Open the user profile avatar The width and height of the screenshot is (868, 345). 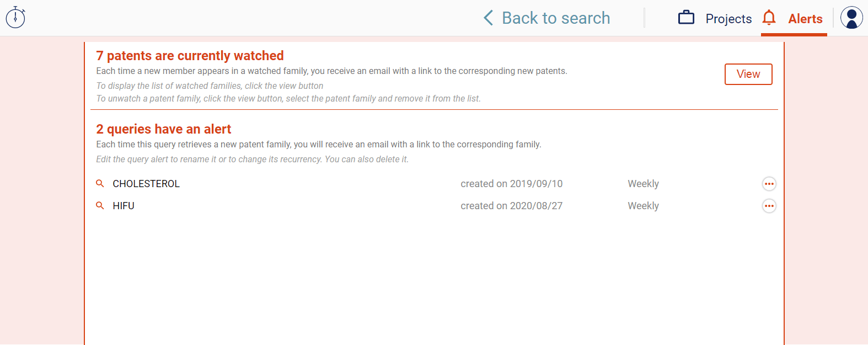(x=851, y=18)
